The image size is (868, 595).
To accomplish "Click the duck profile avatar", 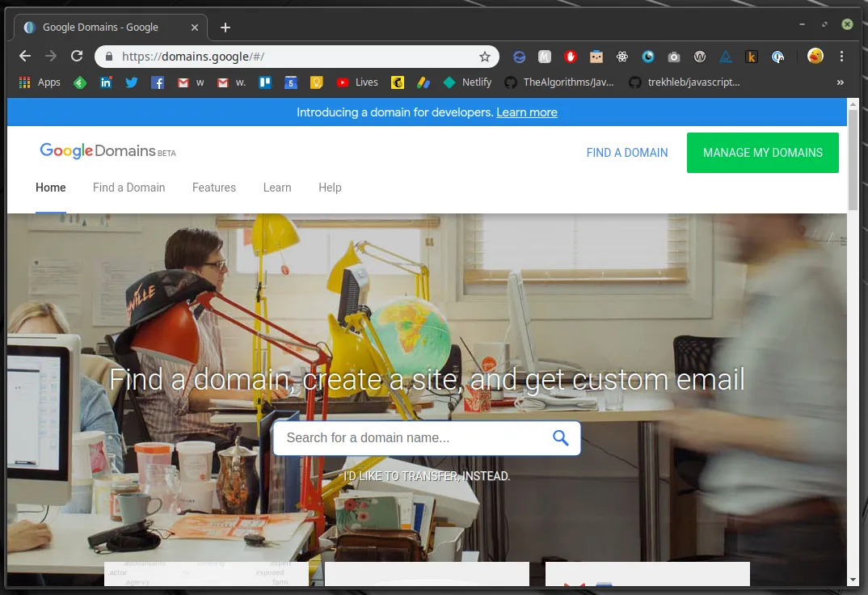I will pos(814,56).
